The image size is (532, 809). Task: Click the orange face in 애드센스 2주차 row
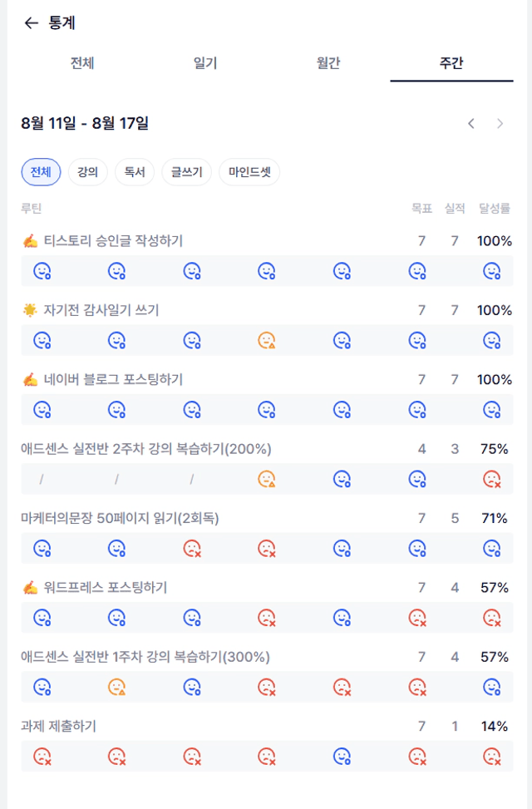tap(266, 479)
